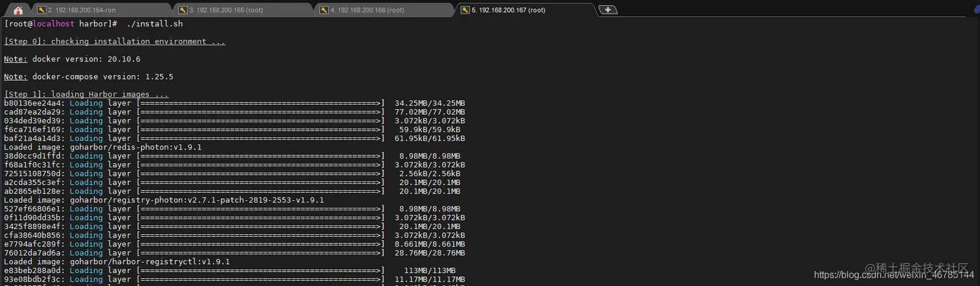Image resolution: width=980 pixels, height=286 pixels.
Task: Click layer hash cad87ea2da29
Action: [32, 112]
